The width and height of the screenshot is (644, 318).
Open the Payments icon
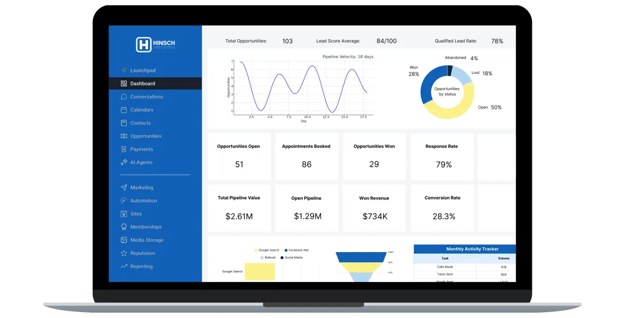123,149
